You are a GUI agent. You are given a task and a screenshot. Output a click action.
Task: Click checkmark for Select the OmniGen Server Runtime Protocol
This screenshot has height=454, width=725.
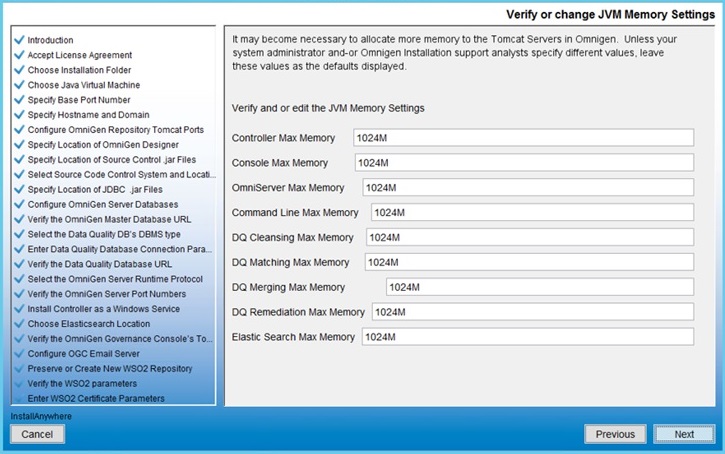coord(19,279)
